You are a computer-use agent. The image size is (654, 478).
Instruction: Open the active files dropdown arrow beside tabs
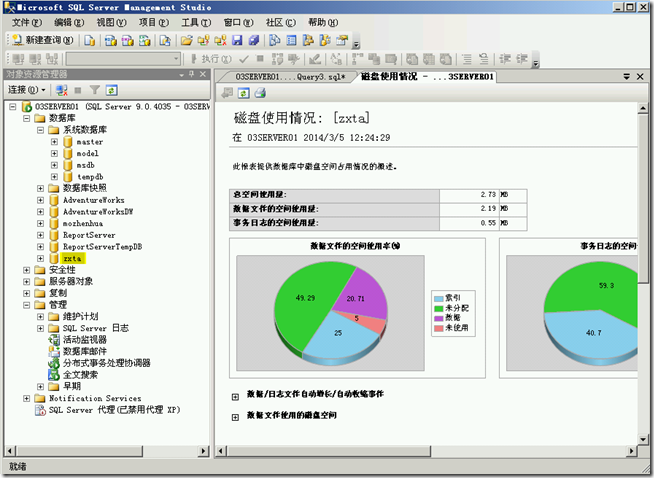[x=626, y=77]
